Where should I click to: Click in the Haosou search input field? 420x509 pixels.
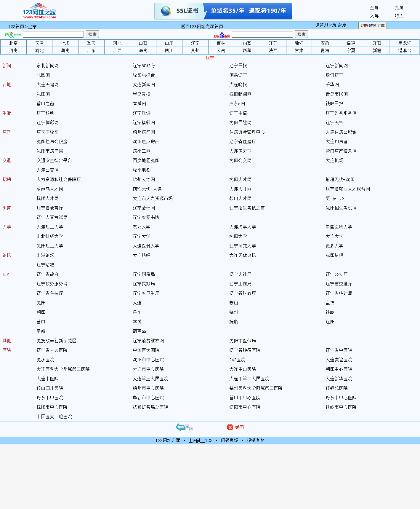(53, 34)
